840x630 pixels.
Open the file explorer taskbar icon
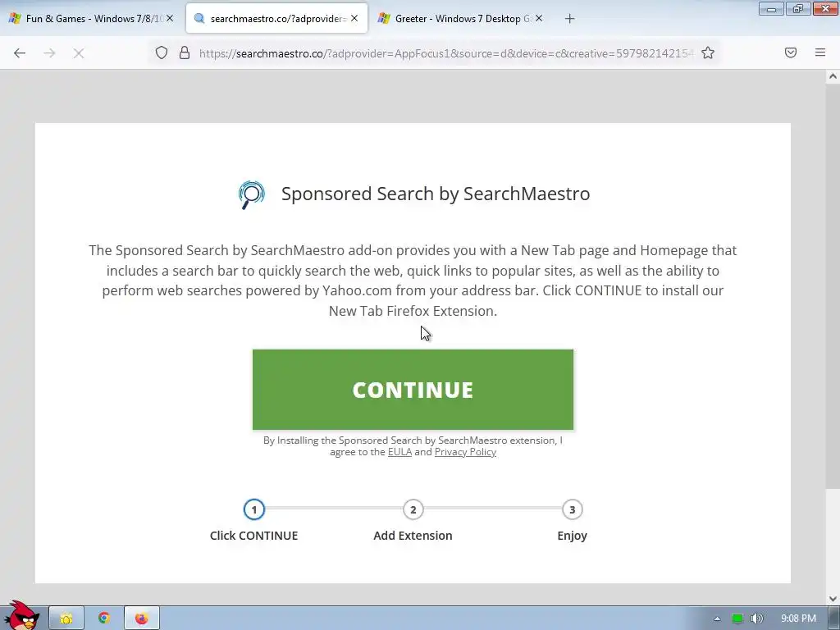pos(66,619)
